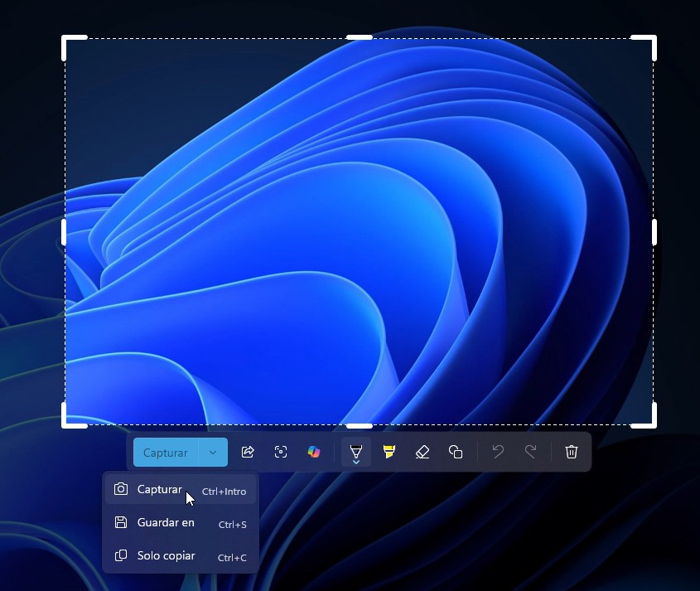Image resolution: width=700 pixels, height=591 pixels.
Task: Select the ballpoint pen tool
Action: pyautogui.click(x=356, y=452)
